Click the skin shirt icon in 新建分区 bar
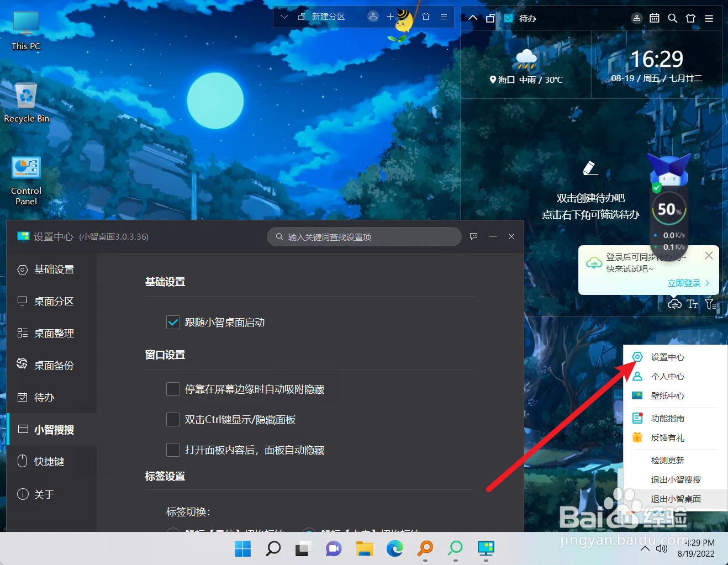The image size is (728, 565). tap(426, 17)
